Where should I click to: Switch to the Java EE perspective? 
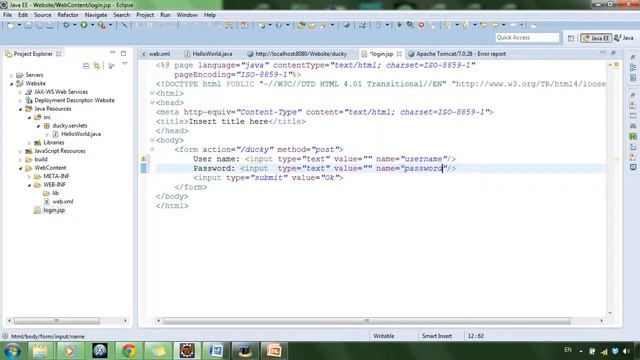(x=596, y=38)
